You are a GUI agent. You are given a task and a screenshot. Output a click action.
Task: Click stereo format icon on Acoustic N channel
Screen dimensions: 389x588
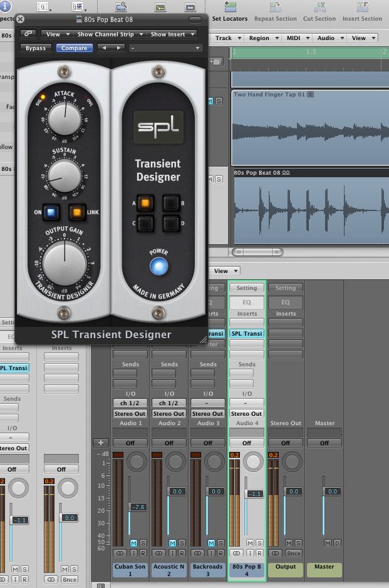(158, 553)
